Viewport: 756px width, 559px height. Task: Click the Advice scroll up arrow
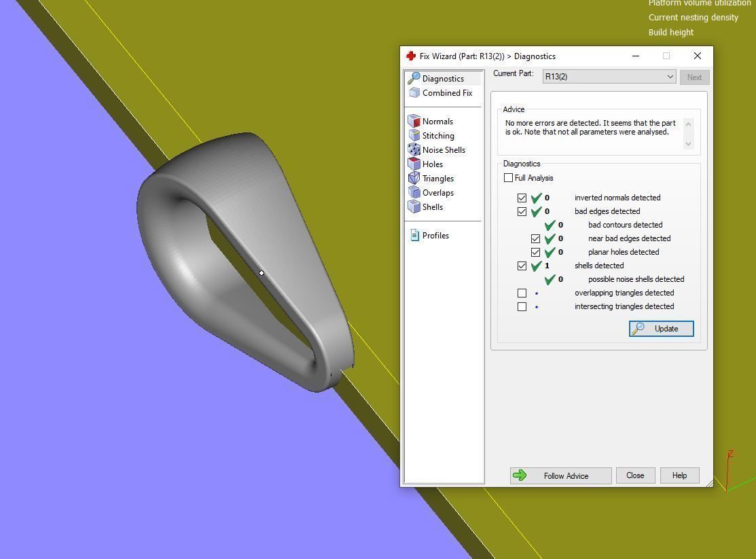[x=689, y=124]
